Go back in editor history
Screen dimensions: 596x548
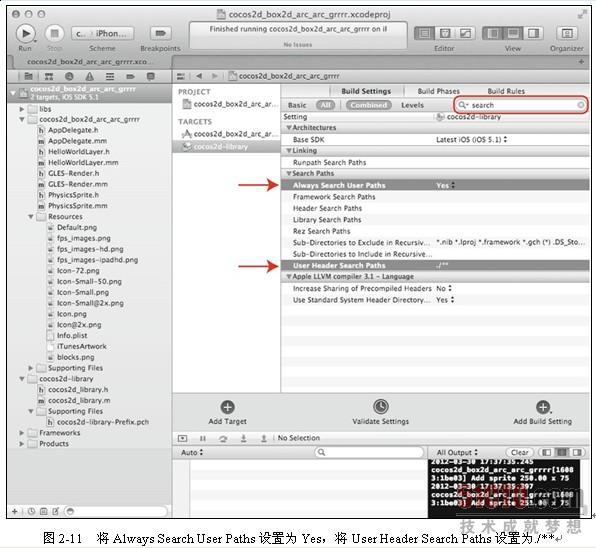[199, 76]
